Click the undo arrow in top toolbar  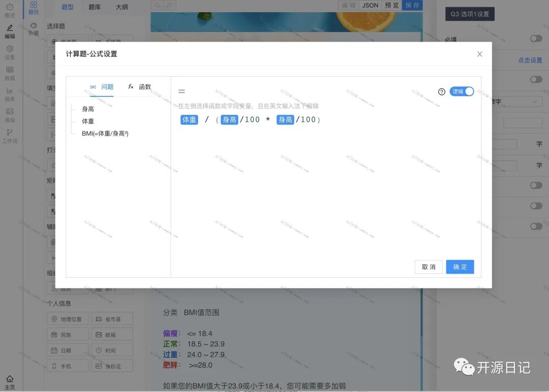point(158,5)
